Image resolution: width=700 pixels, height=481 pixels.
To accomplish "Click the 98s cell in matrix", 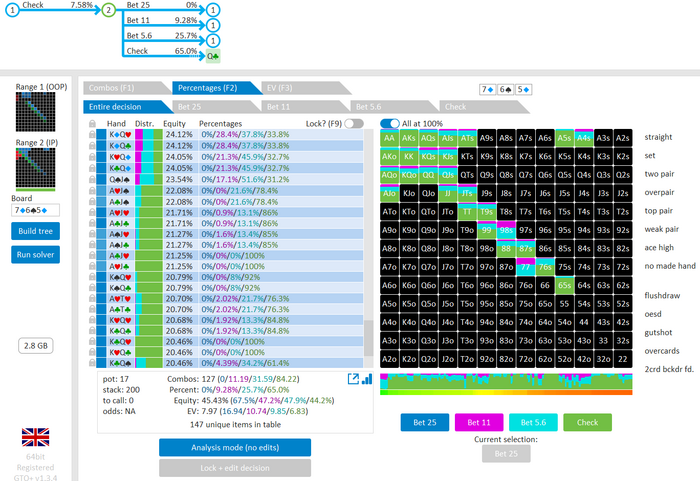I will (506, 230).
